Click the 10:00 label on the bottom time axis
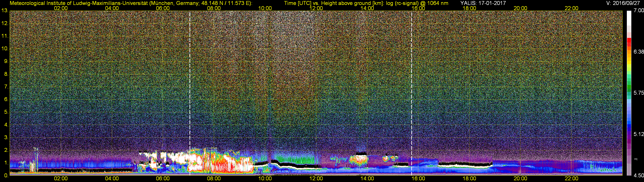The image size is (644, 182). 265,179
